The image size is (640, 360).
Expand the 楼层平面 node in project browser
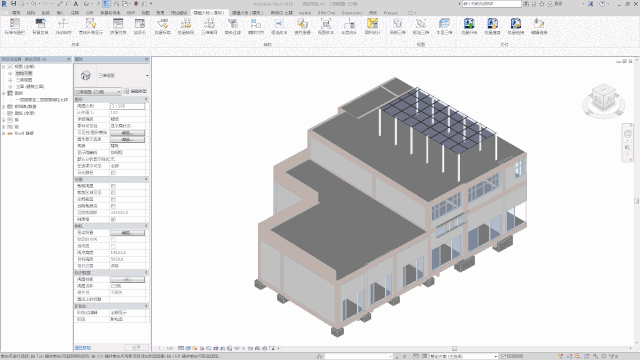click(x=10, y=73)
